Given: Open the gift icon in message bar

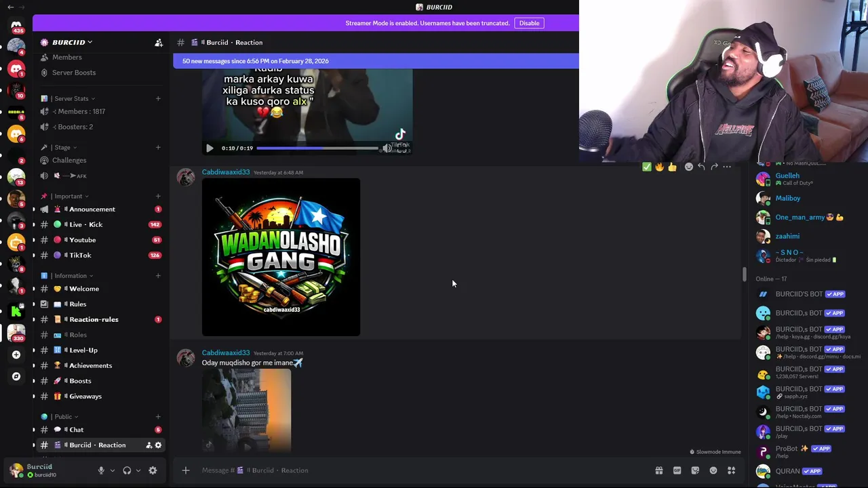Looking at the screenshot, I should [x=658, y=470].
